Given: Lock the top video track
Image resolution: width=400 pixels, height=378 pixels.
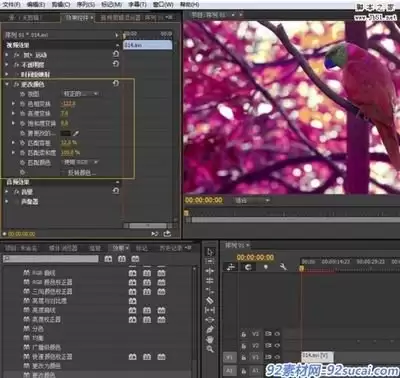Looking at the screenshot, I should click(244, 334).
